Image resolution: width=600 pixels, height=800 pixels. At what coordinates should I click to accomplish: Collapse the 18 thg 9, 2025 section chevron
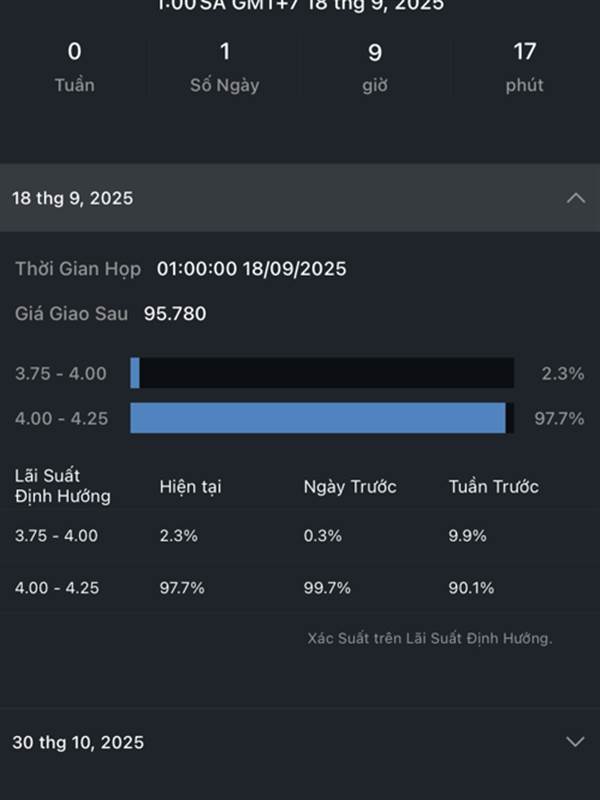point(576,198)
